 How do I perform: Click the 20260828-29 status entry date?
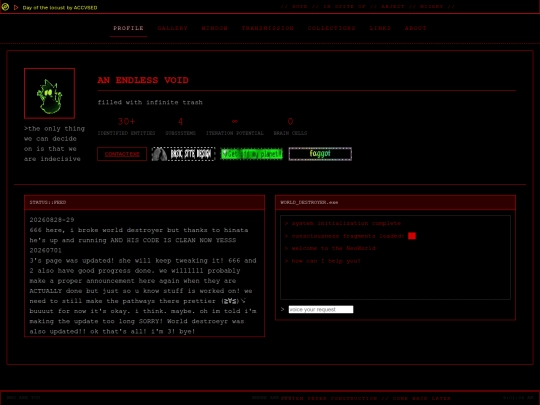point(52,220)
